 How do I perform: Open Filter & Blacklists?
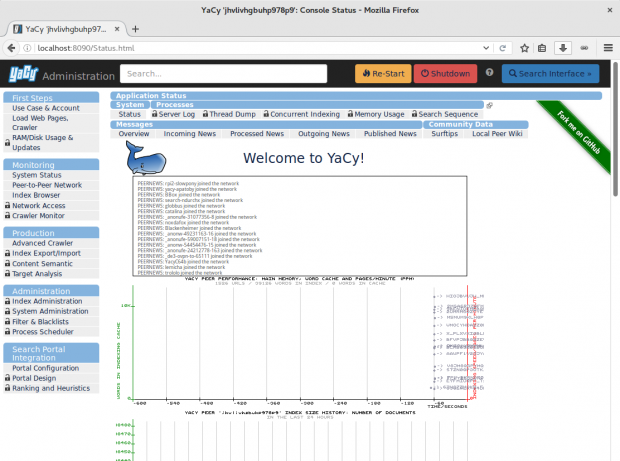point(40,321)
